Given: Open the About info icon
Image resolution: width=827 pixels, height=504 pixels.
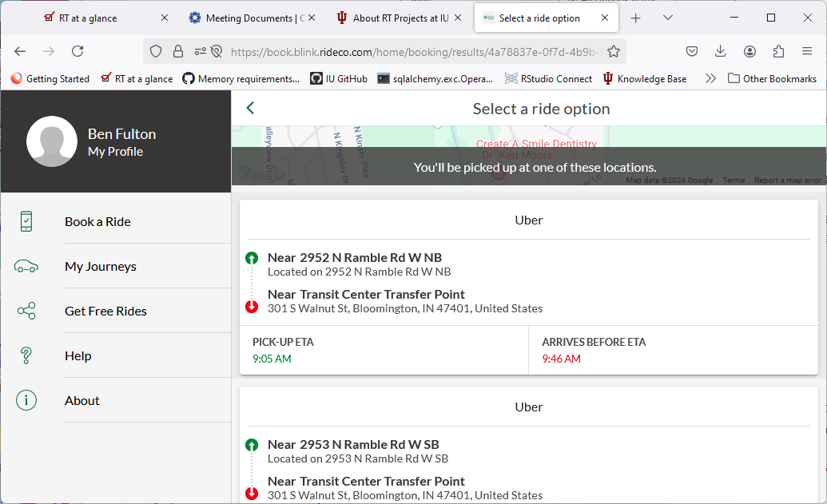Looking at the screenshot, I should (x=26, y=400).
